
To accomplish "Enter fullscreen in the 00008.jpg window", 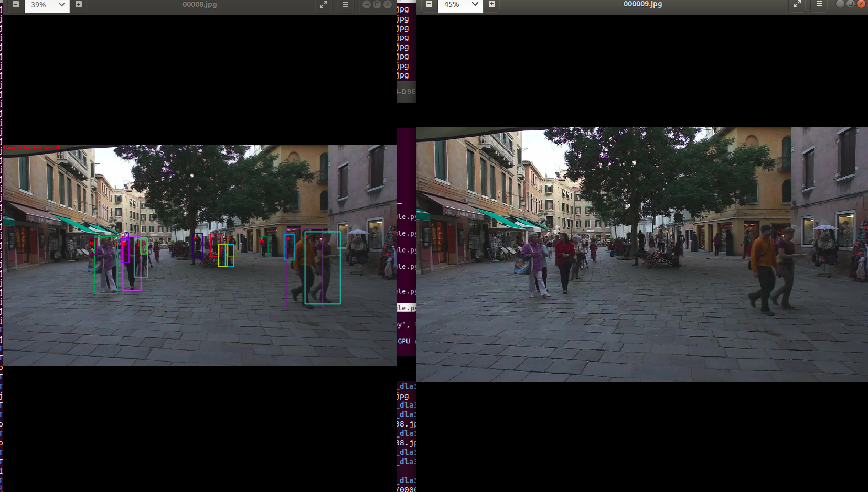I will [324, 4].
